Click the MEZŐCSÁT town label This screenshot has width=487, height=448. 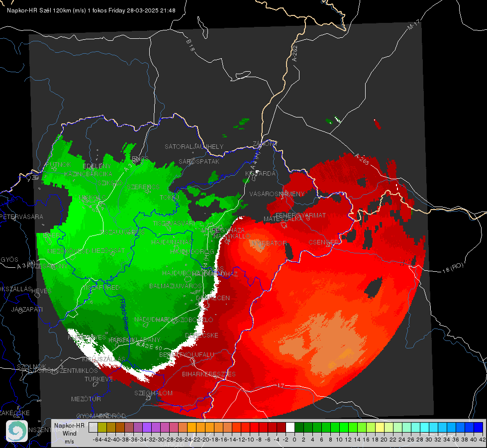pyautogui.click(x=108, y=250)
